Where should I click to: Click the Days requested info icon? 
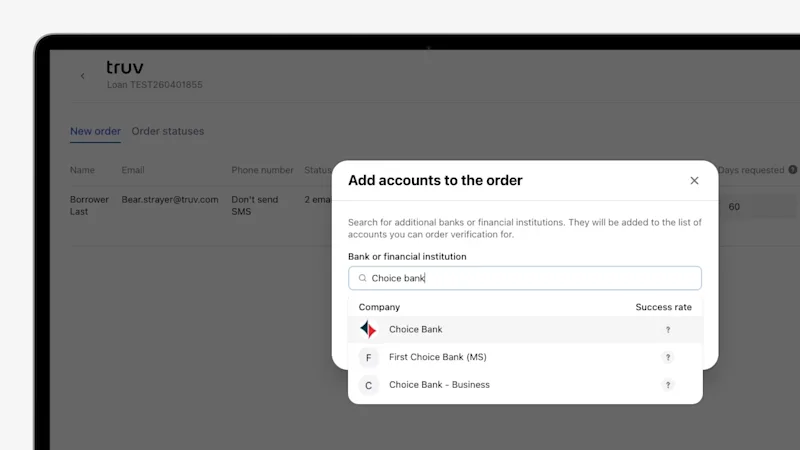pyautogui.click(x=792, y=170)
